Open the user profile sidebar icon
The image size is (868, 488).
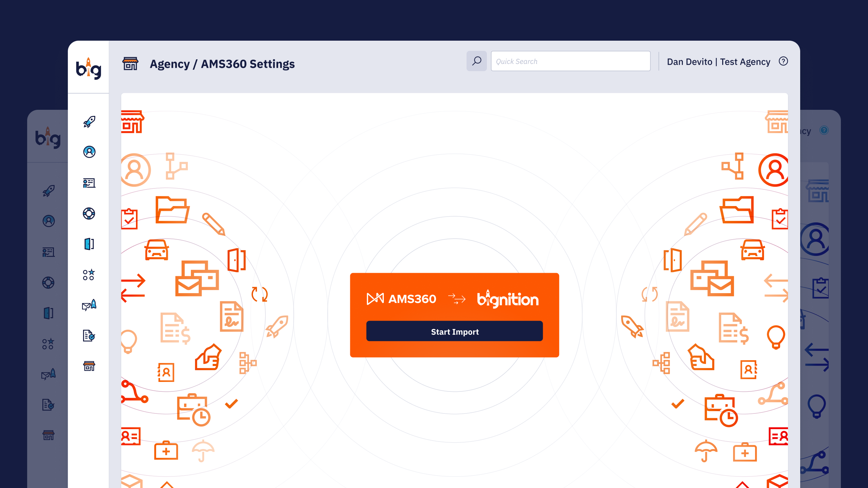click(x=89, y=152)
